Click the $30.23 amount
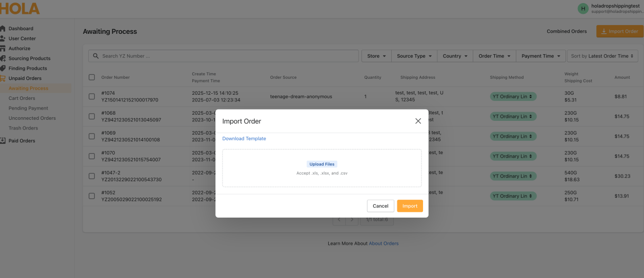 (622, 176)
